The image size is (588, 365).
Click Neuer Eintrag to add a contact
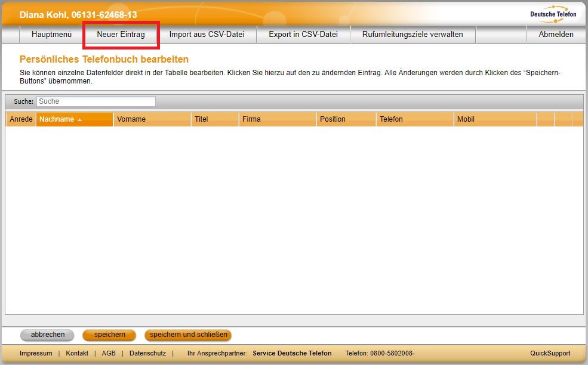121,35
